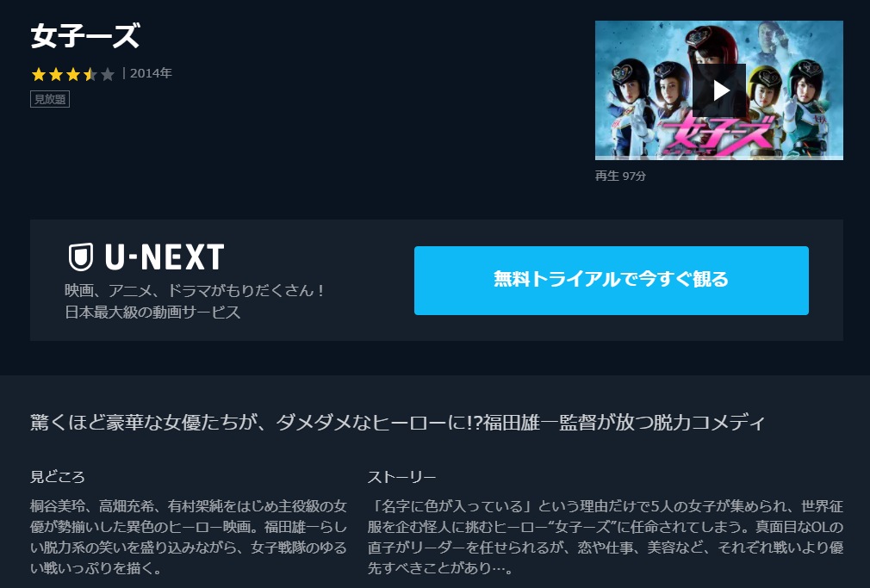Play the 女子ーズ trailer video
The image size is (870, 588).
(719, 90)
